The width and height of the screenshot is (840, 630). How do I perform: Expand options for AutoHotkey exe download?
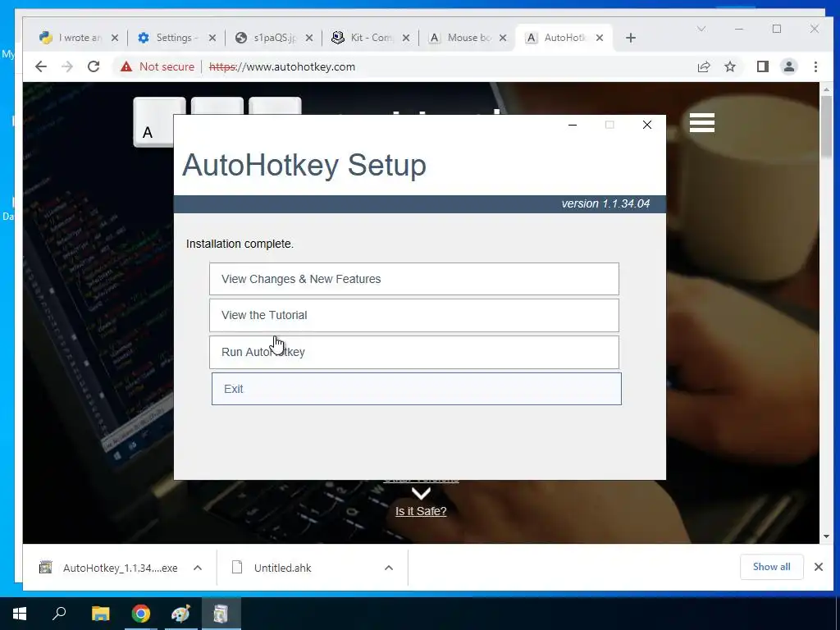tap(198, 568)
